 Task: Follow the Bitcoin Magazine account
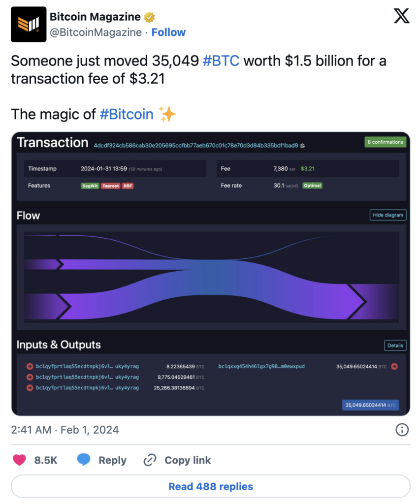click(x=168, y=32)
